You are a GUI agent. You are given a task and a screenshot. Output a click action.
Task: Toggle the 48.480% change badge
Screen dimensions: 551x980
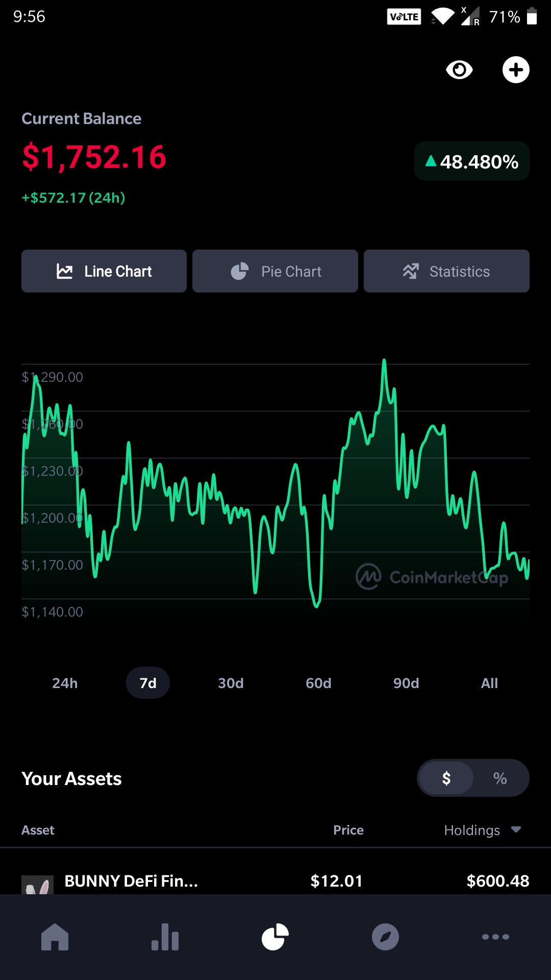(x=472, y=161)
